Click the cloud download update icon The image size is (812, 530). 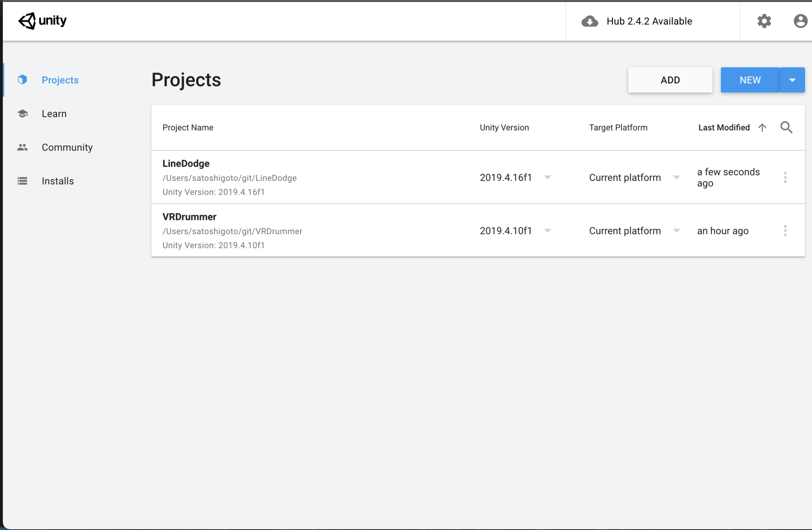pos(590,21)
